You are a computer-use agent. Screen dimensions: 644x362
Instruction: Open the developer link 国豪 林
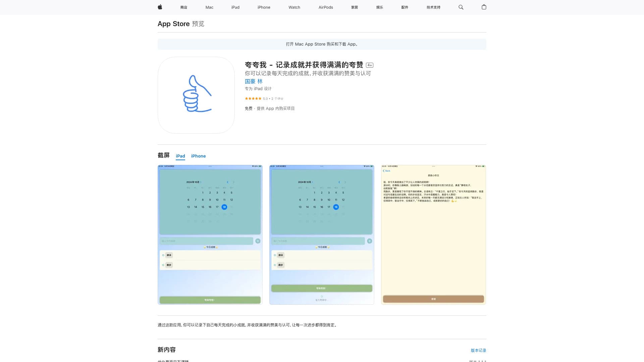(x=254, y=81)
